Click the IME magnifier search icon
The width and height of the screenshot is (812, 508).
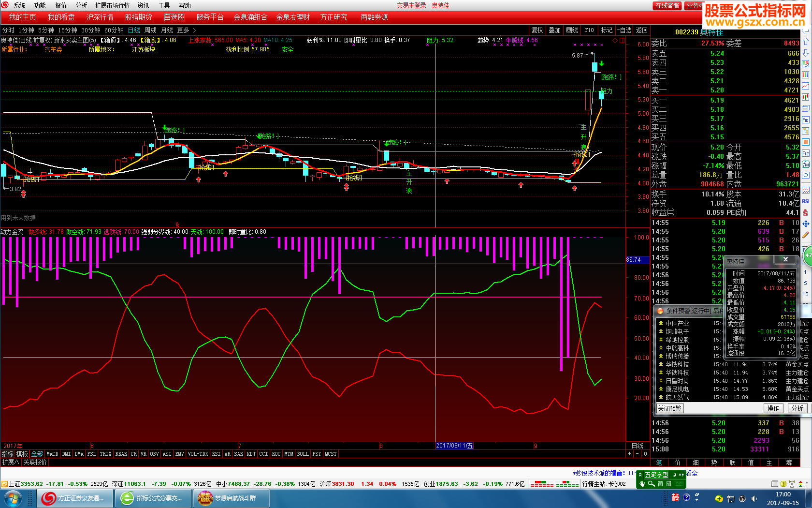tap(651, 484)
